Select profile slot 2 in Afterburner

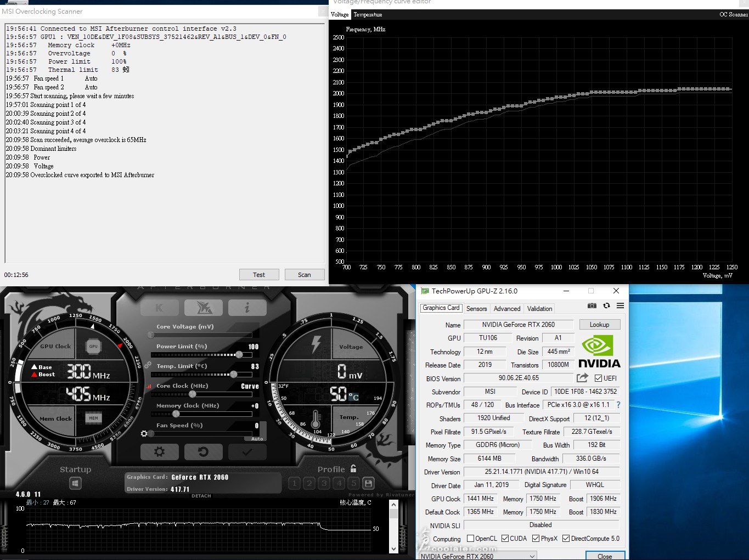pyautogui.click(x=309, y=483)
